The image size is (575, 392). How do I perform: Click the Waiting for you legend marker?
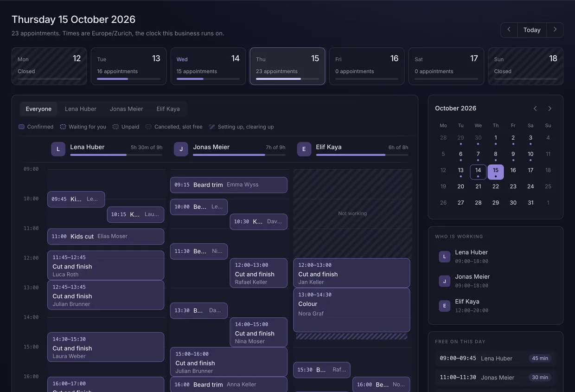coord(63,127)
